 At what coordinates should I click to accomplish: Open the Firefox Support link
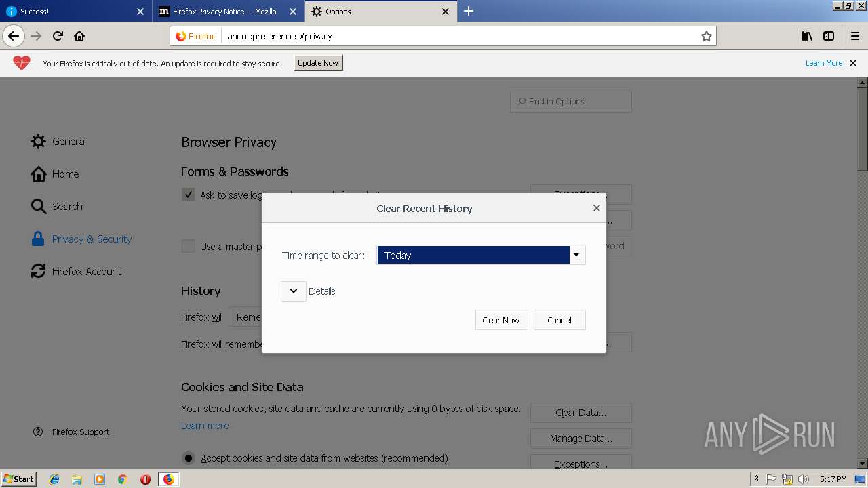(81, 432)
